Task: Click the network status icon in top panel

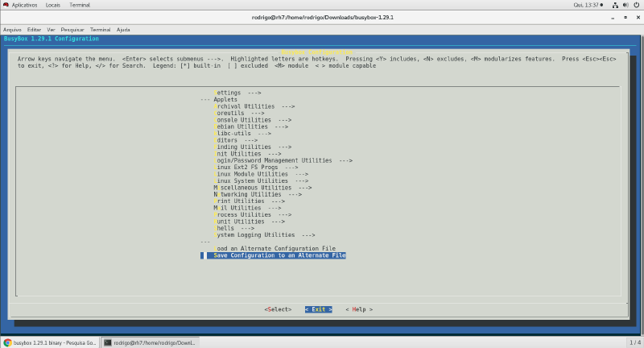Action: pyautogui.click(x=614, y=5)
